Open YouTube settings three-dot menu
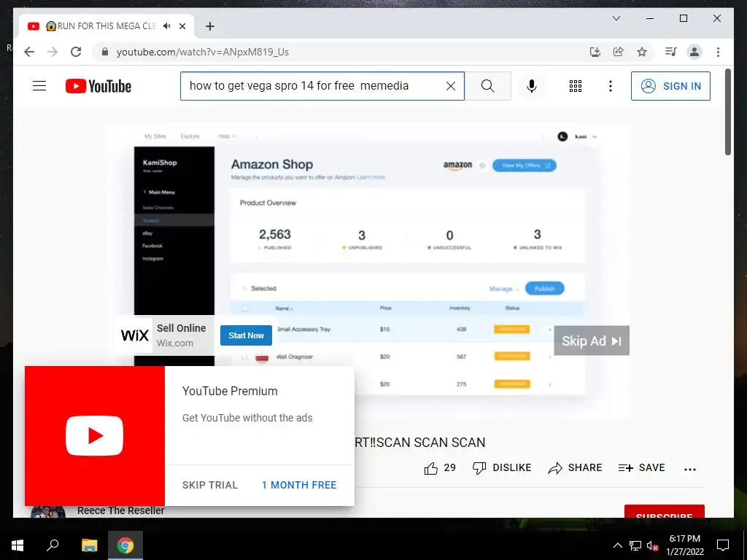Image resolution: width=747 pixels, height=560 pixels. pyautogui.click(x=611, y=86)
